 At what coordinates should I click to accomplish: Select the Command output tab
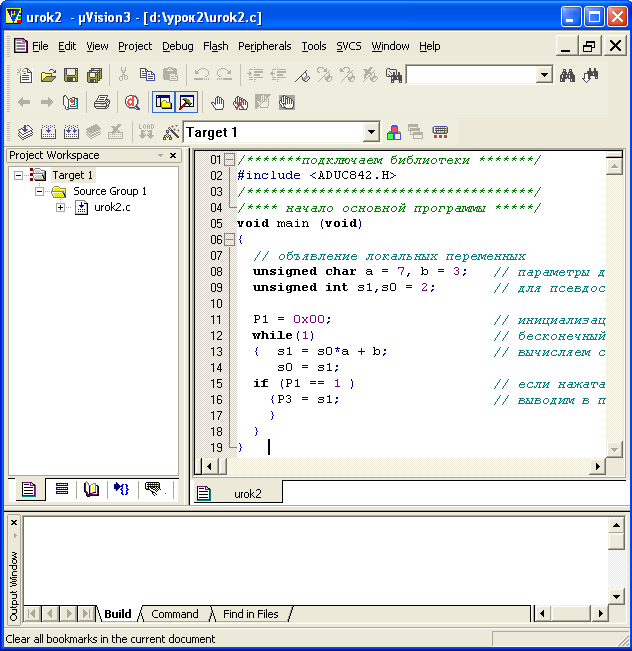click(x=175, y=614)
